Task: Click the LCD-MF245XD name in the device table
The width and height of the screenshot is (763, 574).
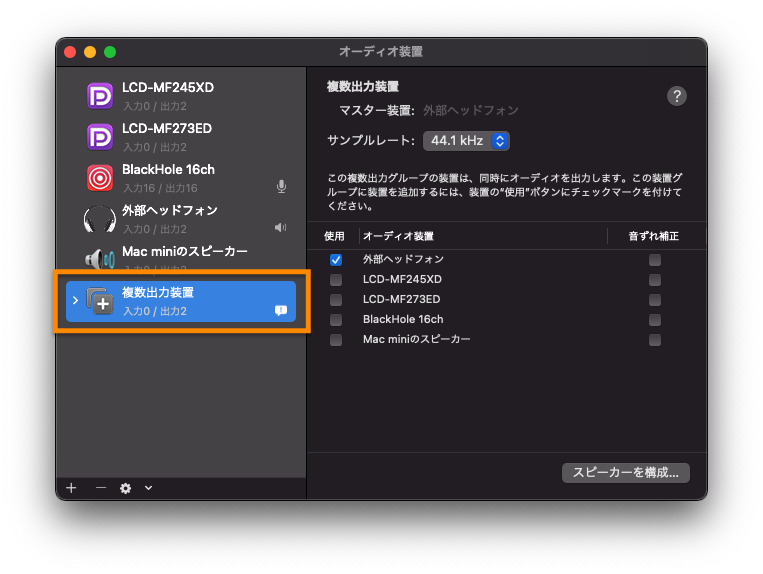Action: [402, 279]
